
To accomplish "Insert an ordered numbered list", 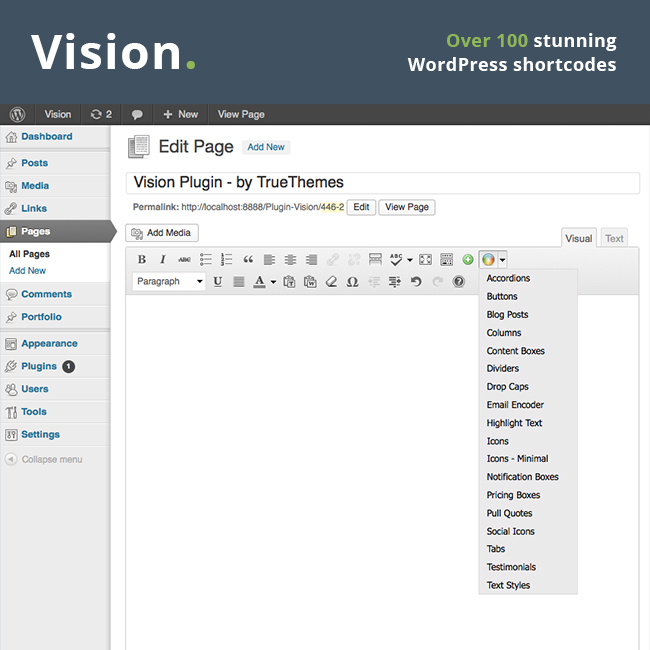I will click(227, 260).
